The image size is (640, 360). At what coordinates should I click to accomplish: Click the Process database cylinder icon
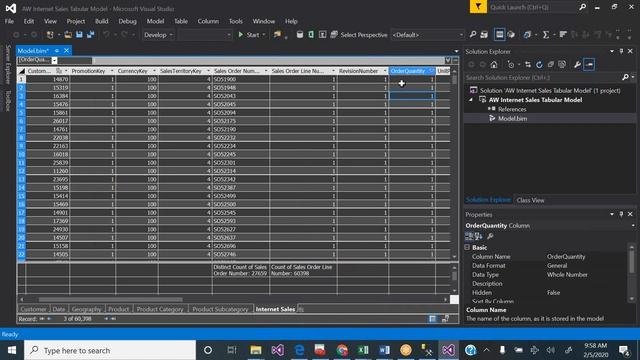tap(300, 35)
